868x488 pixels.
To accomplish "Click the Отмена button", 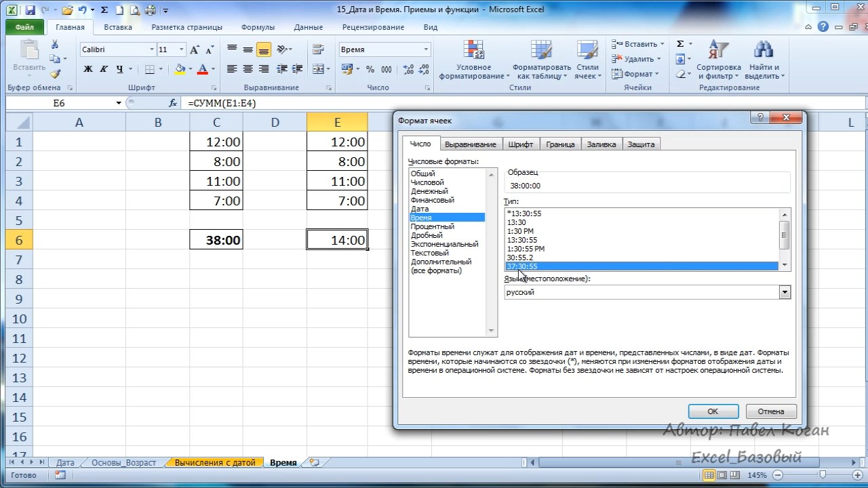I will click(770, 411).
